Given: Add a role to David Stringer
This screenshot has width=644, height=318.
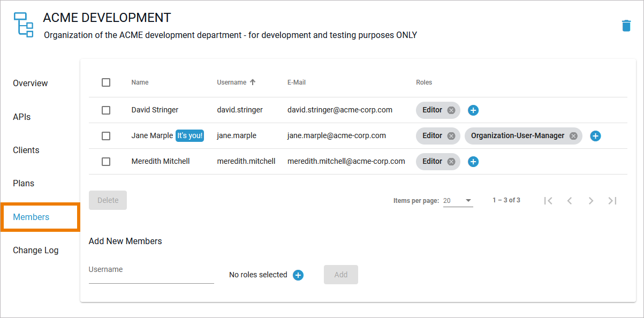Looking at the screenshot, I should click(473, 110).
